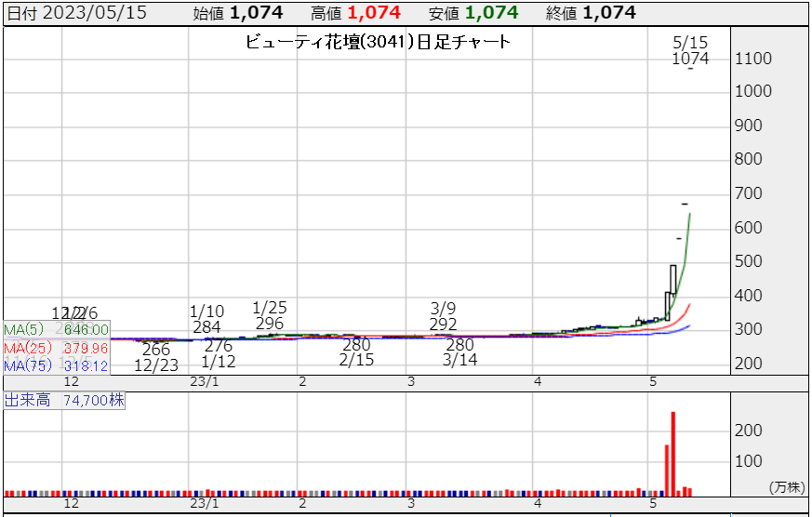Click the 1100 price axis label
The height and width of the screenshot is (517, 812).
[x=752, y=59]
